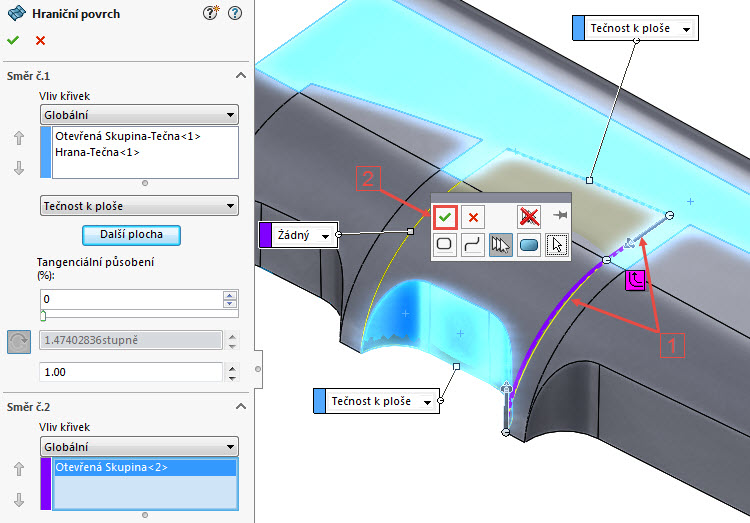Click the 1.00 tangent length field
This screenshot has width=750, height=523.
[x=131, y=372]
